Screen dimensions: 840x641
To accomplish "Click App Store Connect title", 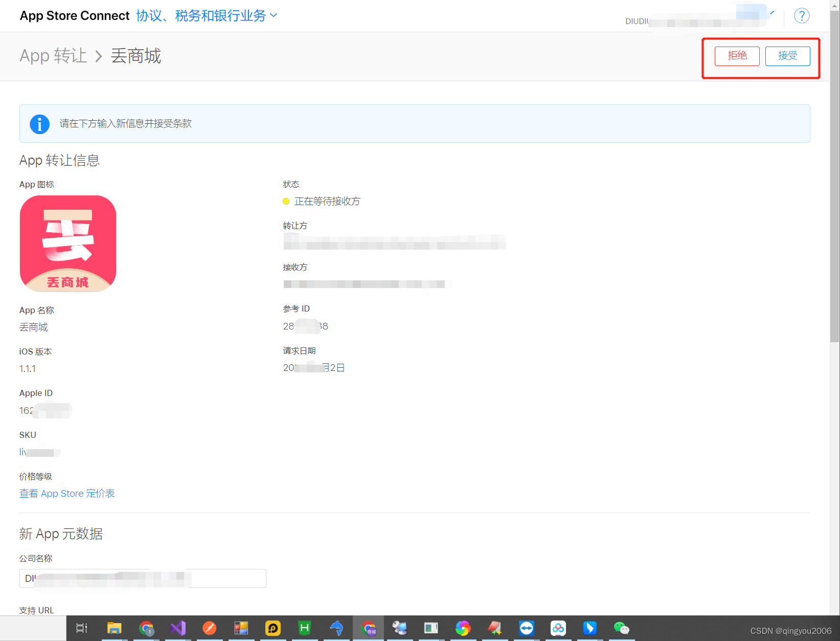I will pos(75,16).
